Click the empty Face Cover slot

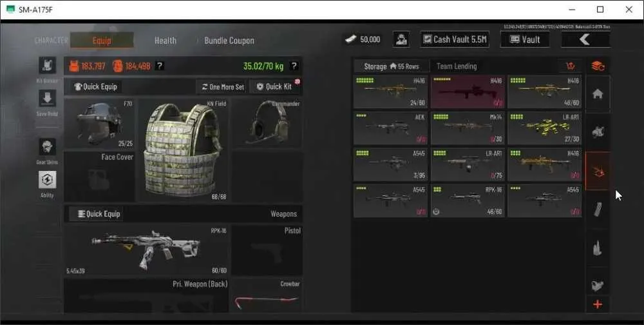(99, 177)
